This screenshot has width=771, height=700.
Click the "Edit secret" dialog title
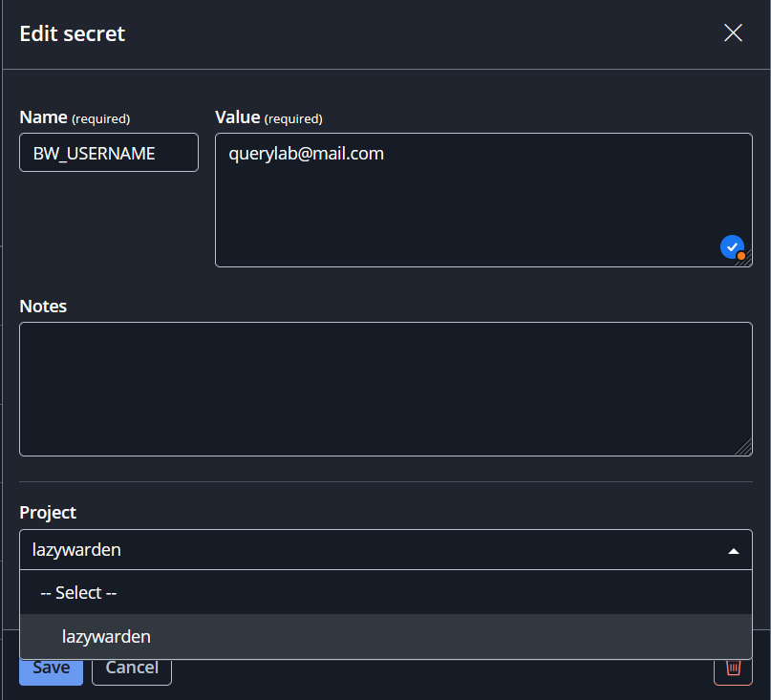tap(73, 33)
